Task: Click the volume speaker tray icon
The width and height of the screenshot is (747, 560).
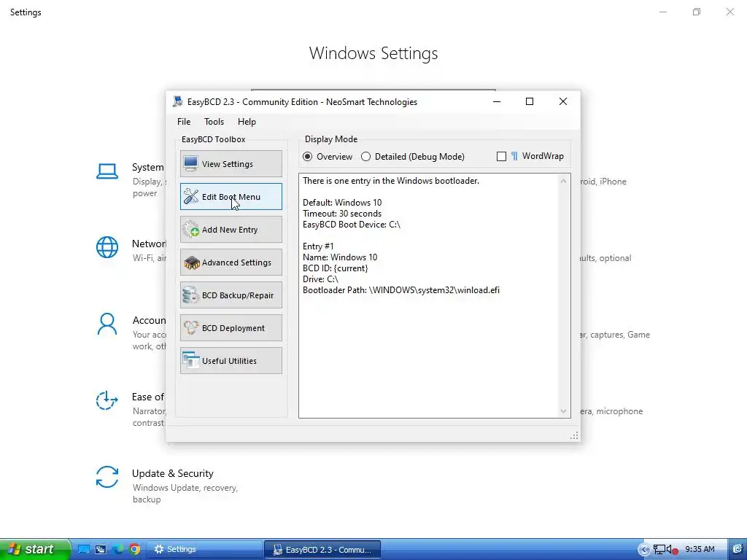Action: point(672,550)
